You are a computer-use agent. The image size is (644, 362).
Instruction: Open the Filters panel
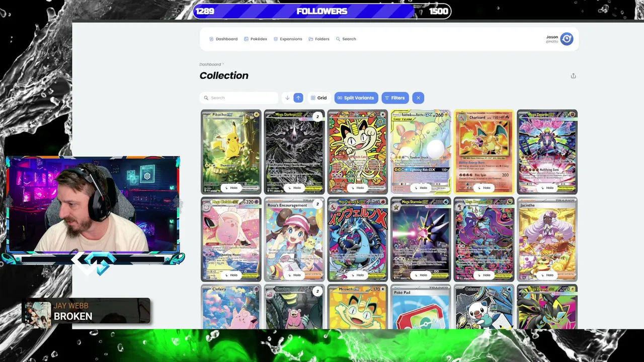[x=395, y=98]
